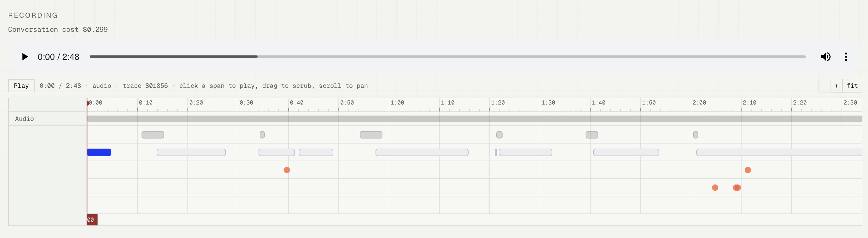Screen dimensions: 868x238
Task: Click the 0:00 / 2:48 player time readout
Action: tap(58, 57)
